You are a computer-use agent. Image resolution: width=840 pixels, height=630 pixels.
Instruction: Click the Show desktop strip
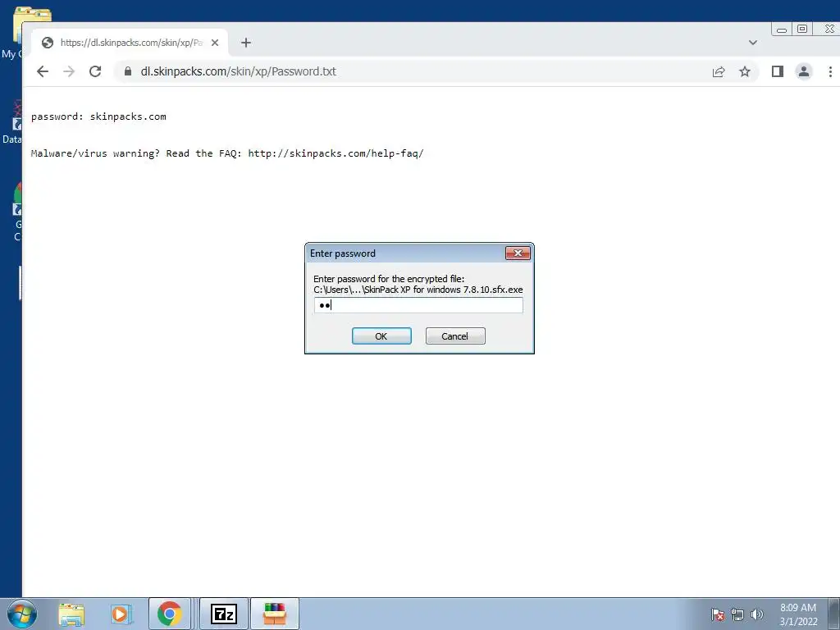(834, 614)
